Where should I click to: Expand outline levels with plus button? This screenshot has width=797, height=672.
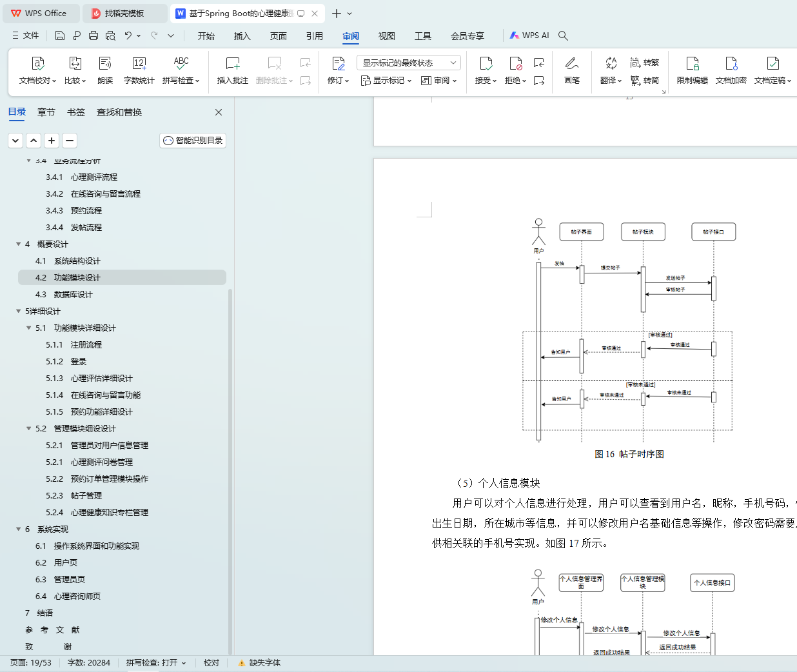tap(52, 140)
